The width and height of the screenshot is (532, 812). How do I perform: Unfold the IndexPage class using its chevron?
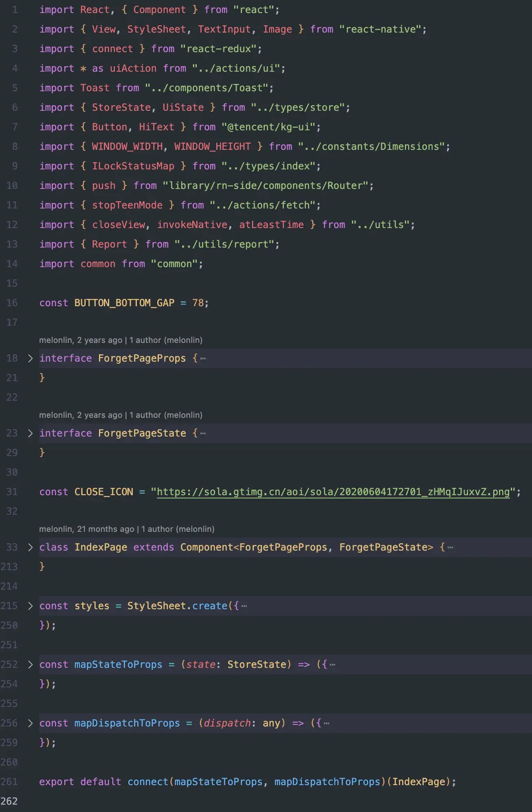tap(30, 547)
